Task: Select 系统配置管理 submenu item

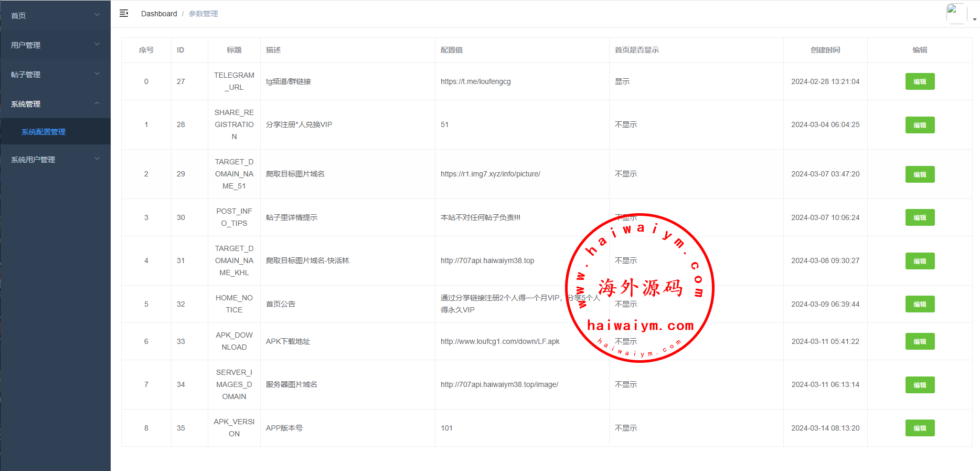Action: (44, 132)
